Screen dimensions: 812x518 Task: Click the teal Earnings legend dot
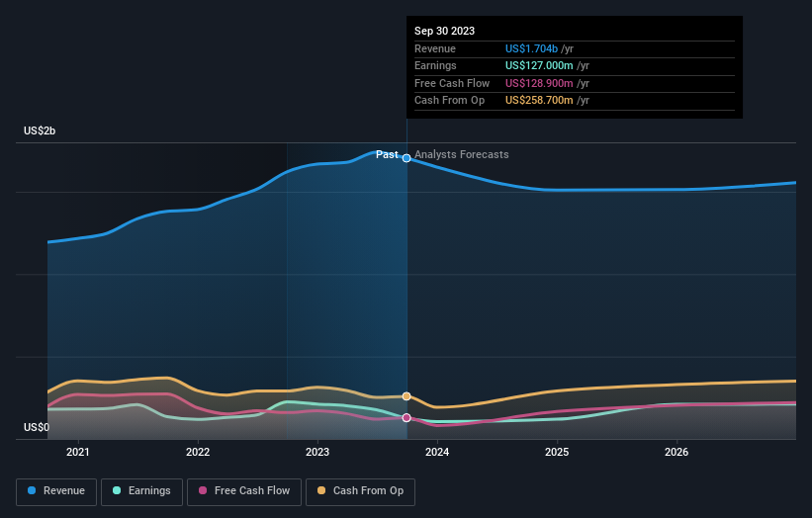(117, 490)
